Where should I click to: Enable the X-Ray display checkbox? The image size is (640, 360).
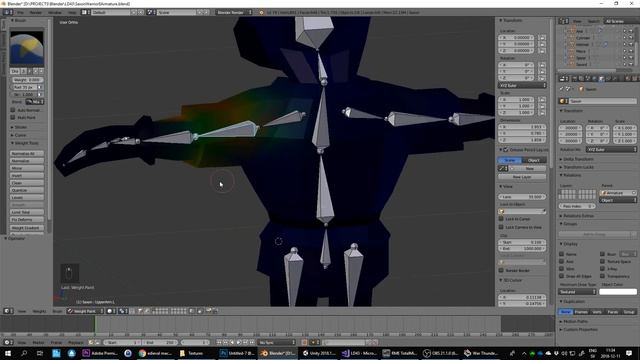pyautogui.click(x=602, y=269)
